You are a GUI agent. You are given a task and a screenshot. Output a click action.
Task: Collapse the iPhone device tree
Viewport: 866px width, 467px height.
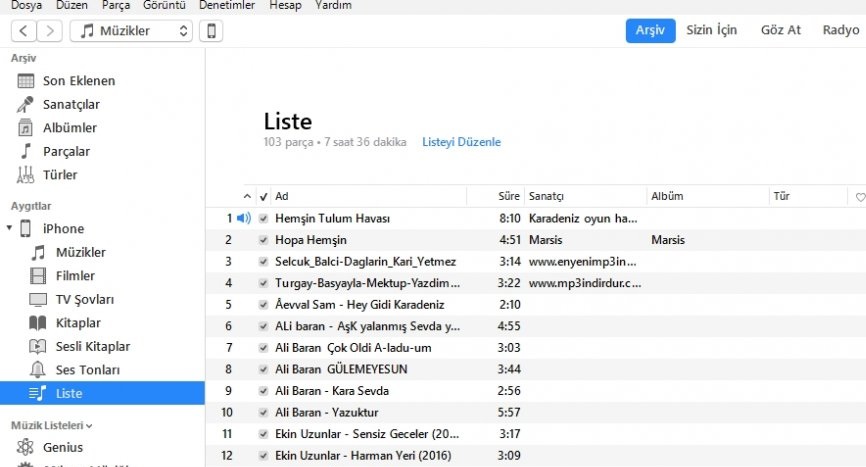(9, 227)
